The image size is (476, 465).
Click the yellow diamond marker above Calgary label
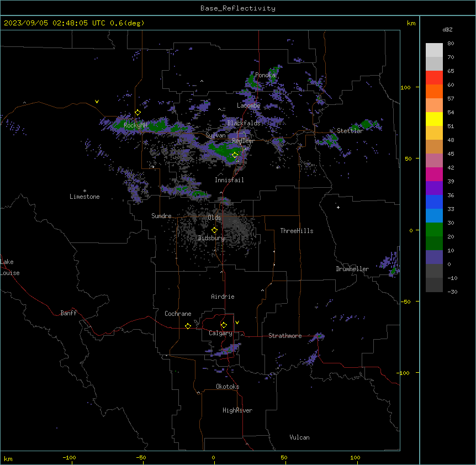(224, 325)
